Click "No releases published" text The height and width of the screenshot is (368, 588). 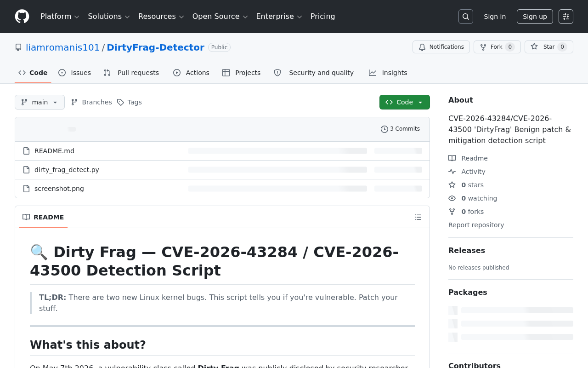[x=479, y=268]
